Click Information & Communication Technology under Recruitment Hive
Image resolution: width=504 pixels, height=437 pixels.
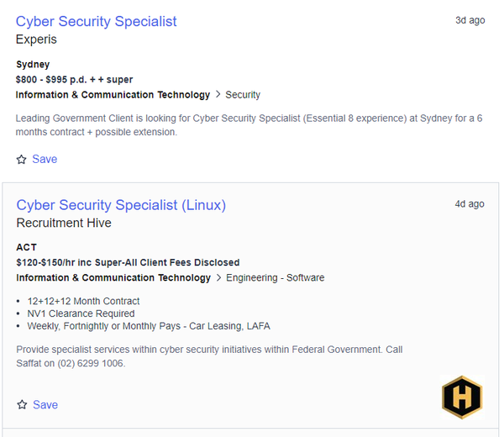[113, 278]
